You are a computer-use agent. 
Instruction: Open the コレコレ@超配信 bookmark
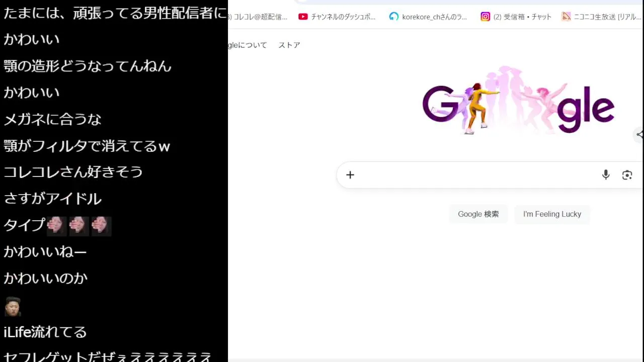pyautogui.click(x=258, y=17)
